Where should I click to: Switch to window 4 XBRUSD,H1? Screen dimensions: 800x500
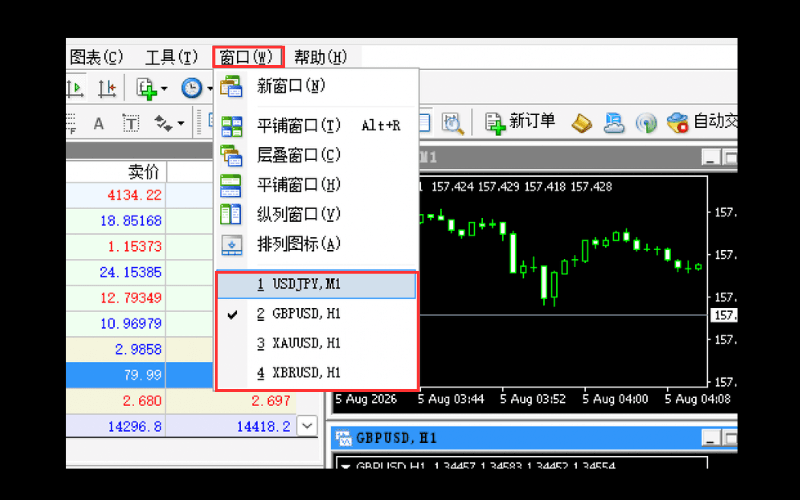click(316, 373)
